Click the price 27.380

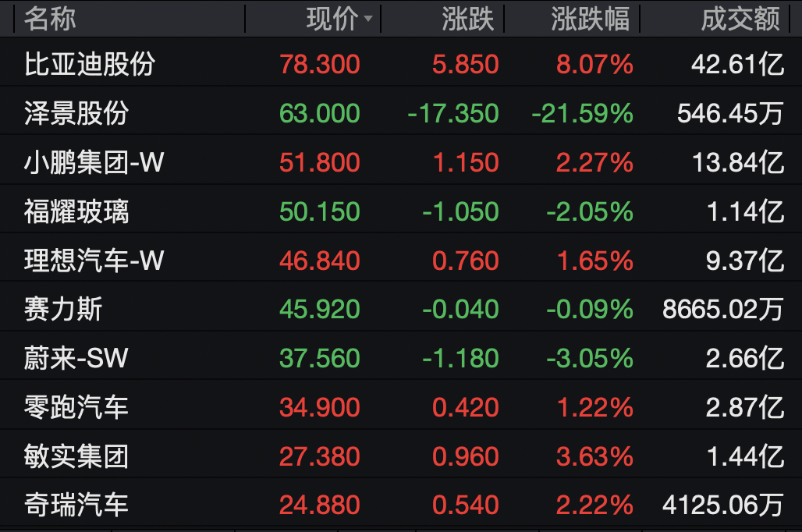pos(320,456)
